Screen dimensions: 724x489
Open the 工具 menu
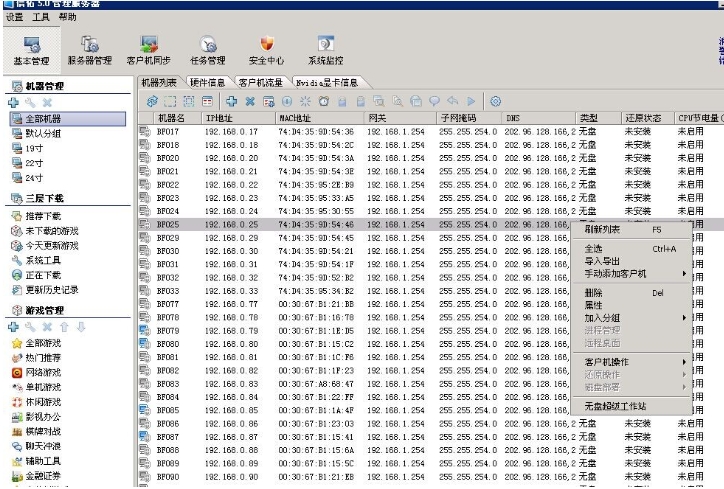pyautogui.click(x=41, y=17)
